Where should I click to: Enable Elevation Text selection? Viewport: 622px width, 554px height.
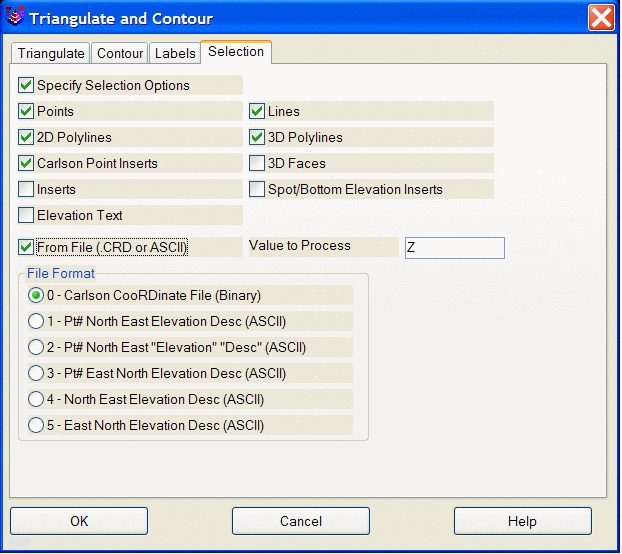click(x=26, y=216)
